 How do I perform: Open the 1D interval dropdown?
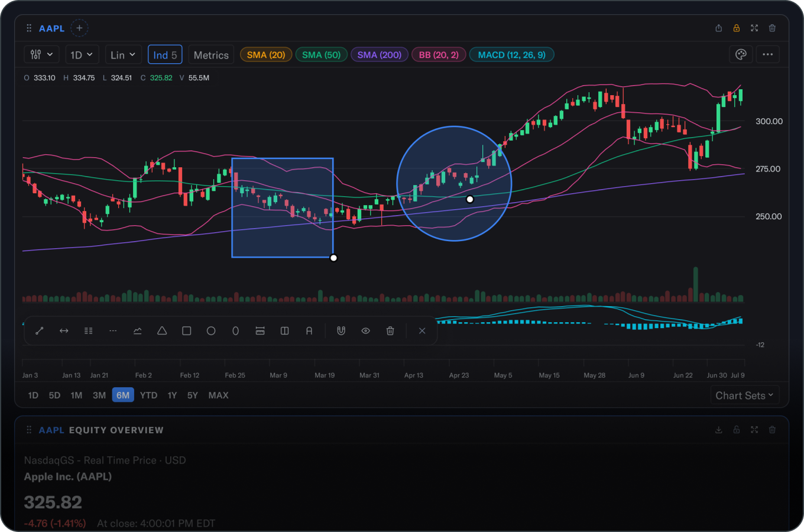[x=82, y=54]
